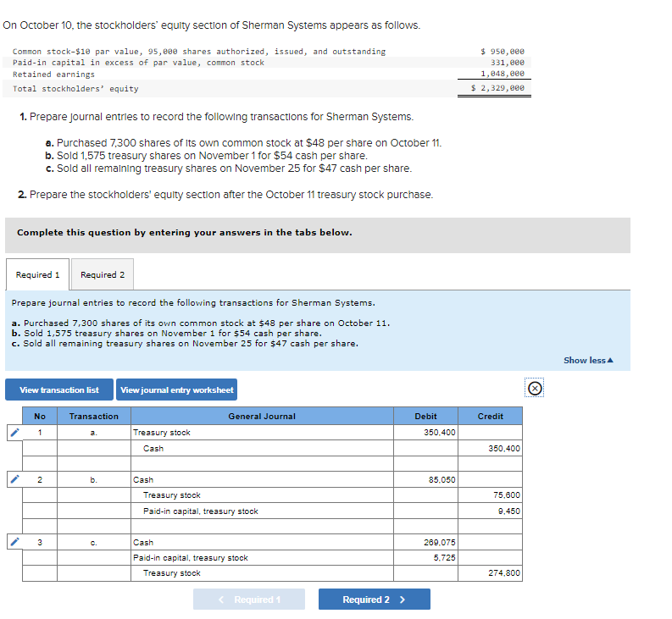Click View transaction list button

coord(59,390)
